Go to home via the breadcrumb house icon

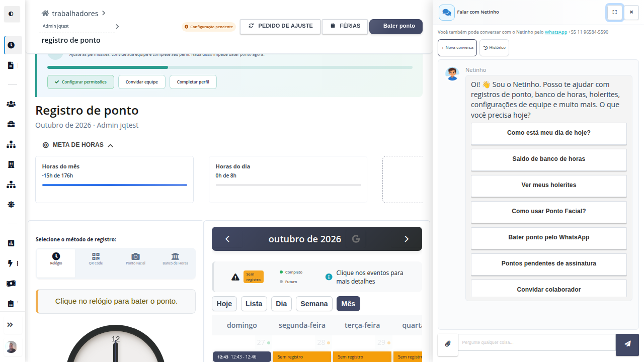click(45, 13)
